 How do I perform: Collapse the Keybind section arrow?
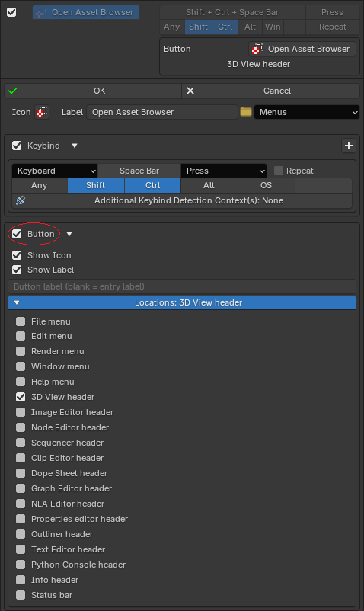[75, 146]
